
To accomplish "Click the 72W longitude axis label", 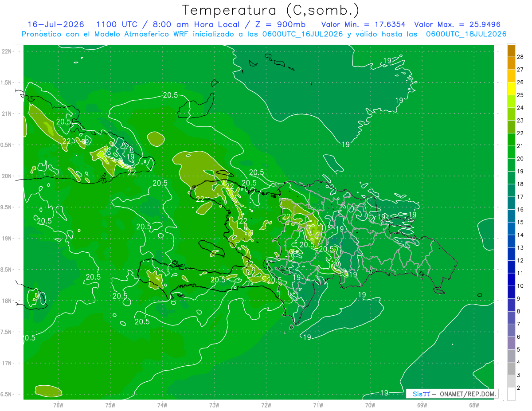I will (x=266, y=405).
